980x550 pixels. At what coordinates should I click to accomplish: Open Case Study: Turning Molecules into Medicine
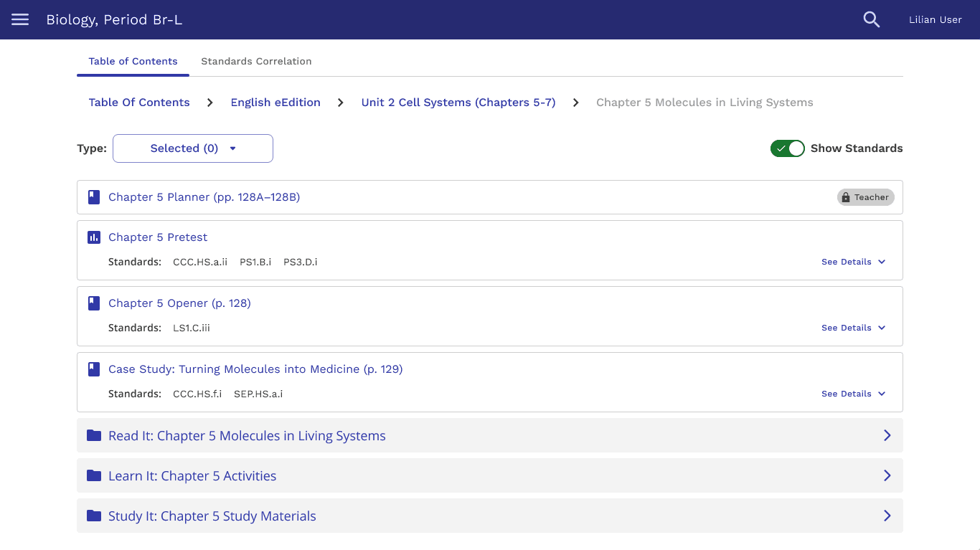(x=255, y=369)
